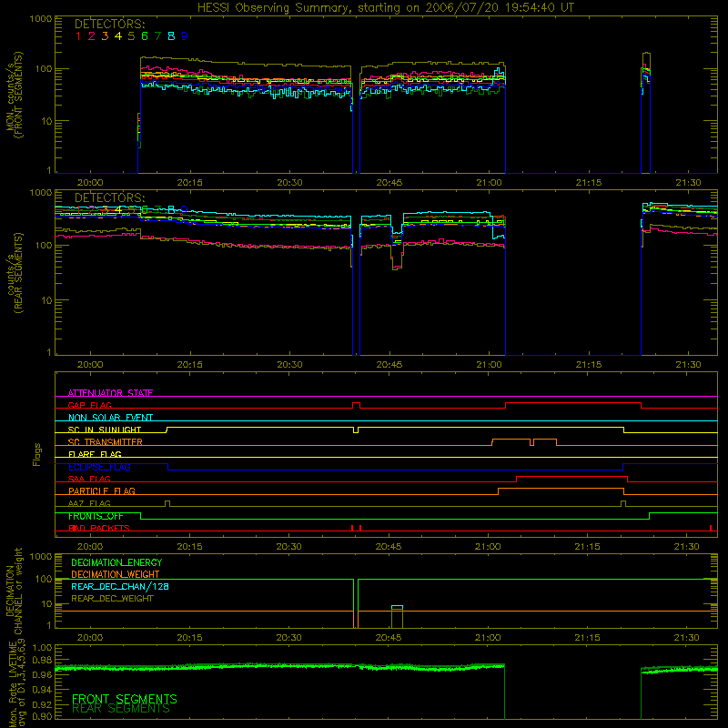Image resolution: width=728 pixels, height=728 pixels.
Task: Click the DECIMATION CHANNEL or weight axis title
Action: 14,591
